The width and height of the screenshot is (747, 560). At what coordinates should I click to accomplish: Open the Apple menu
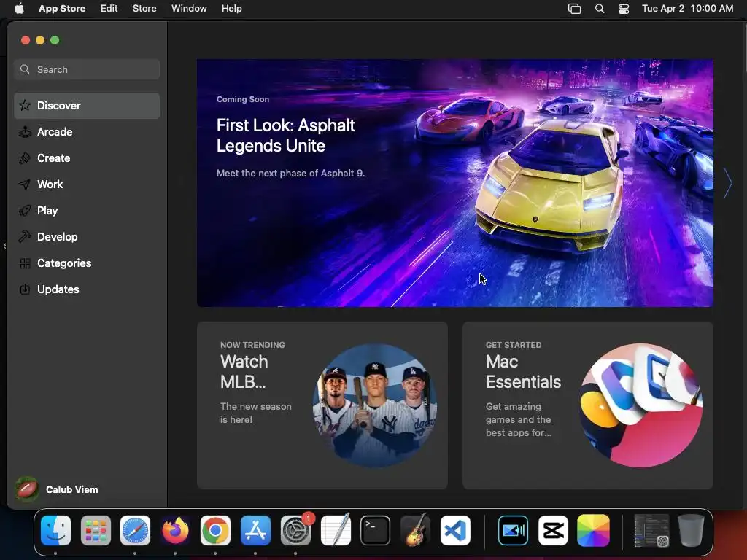[19, 9]
